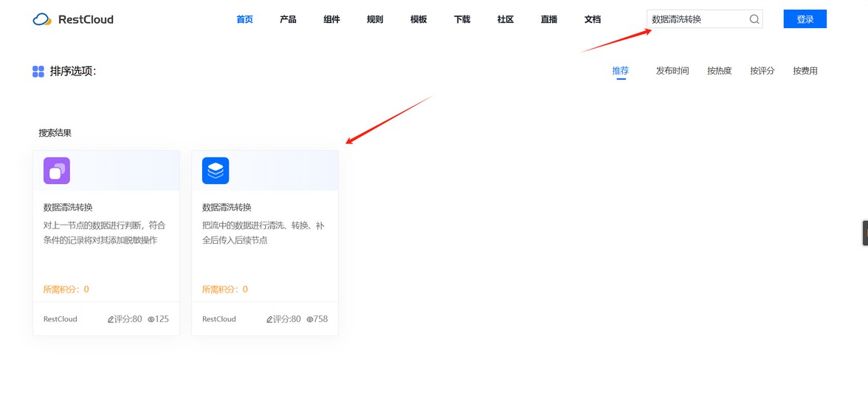Go to the 社区 menu item
The image size is (868, 399).
click(x=506, y=19)
